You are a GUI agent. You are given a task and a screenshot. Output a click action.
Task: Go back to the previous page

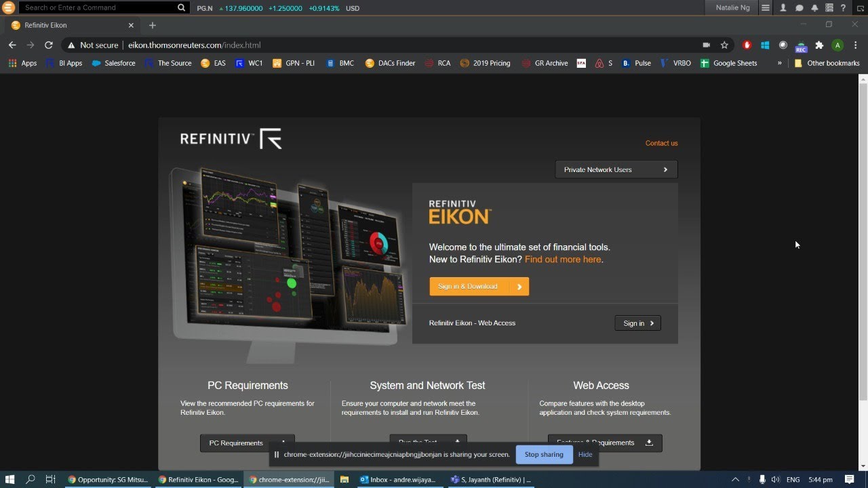click(x=12, y=45)
